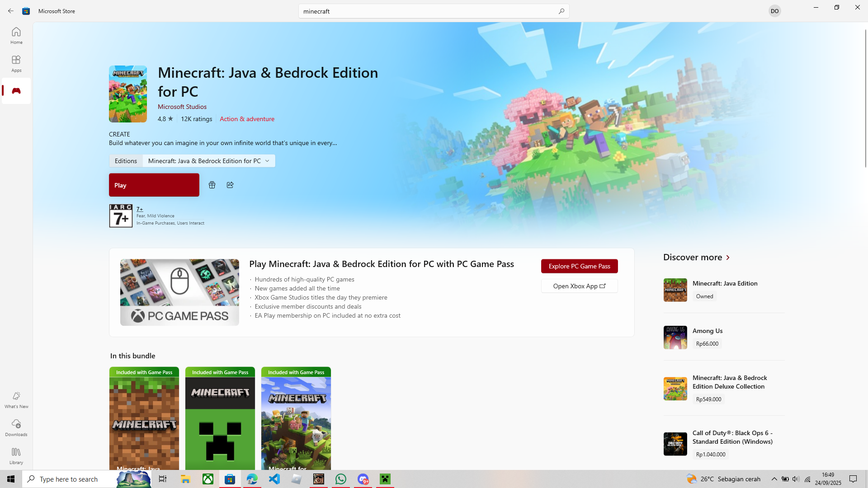The image size is (868, 488).
Task: Click Among Us thumbnail image
Action: [675, 337]
